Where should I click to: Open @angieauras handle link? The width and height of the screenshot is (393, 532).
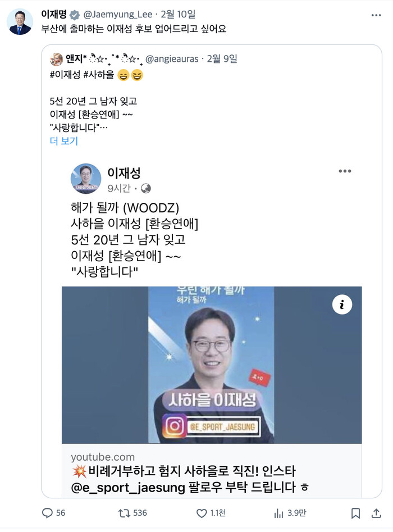(x=172, y=58)
